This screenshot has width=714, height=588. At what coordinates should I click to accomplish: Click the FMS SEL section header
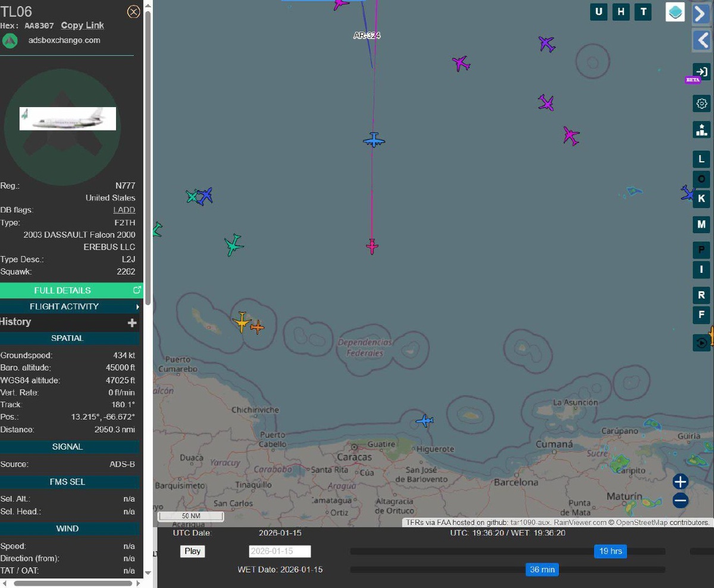pos(67,482)
